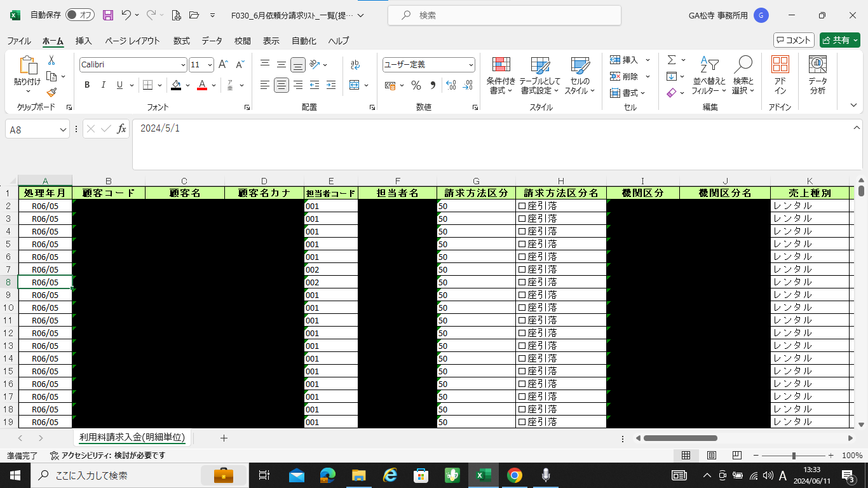Toggle bold formatting button
Screen dimensions: 868x488
87,85
